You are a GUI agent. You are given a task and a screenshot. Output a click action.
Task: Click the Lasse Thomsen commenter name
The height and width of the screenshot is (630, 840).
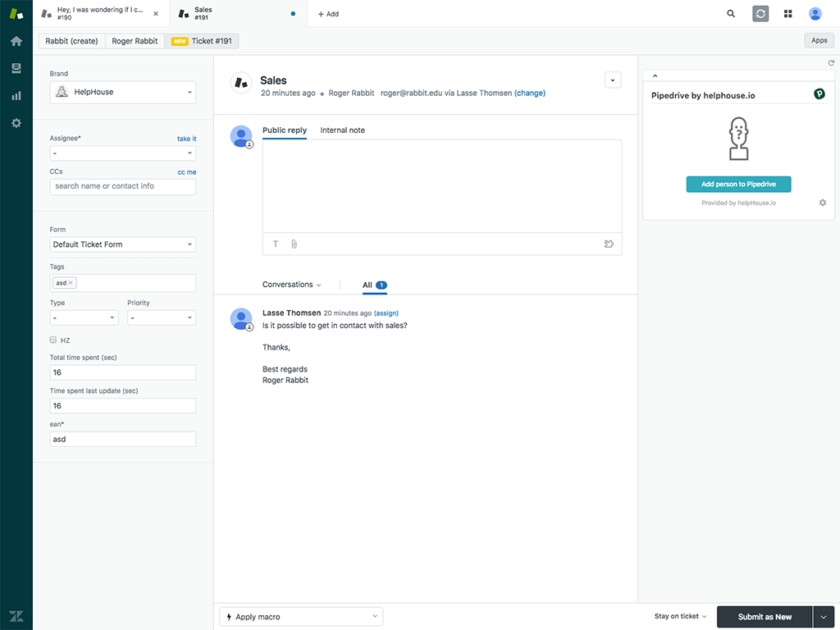coord(291,313)
